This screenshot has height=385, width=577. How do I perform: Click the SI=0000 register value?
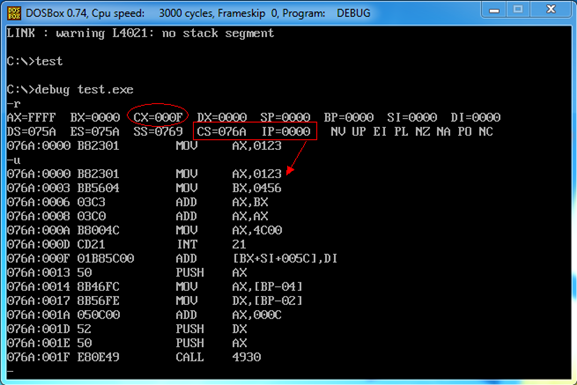point(412,117)
